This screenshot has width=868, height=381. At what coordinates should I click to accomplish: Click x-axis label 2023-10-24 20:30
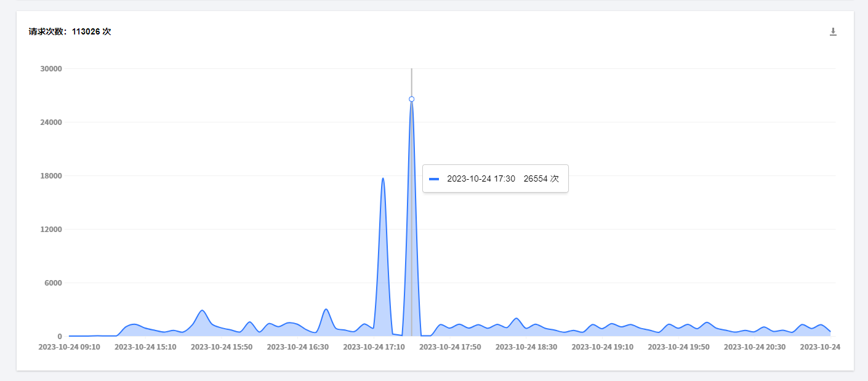click(x=755, y=347)
